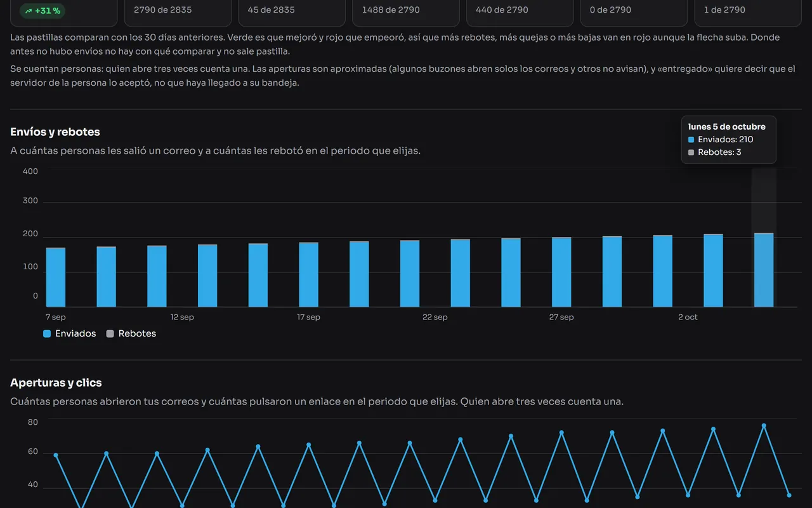The height and width of the screenshot is (508, 812).
Task: Select the bar above the 17 sep label
Action: pos(309,275)
